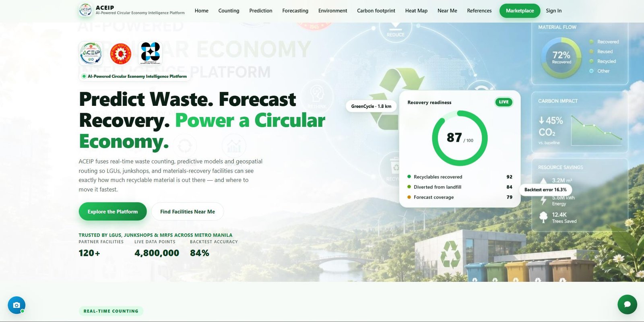The width and height of the screenshot is (644, 322).
Task: Open the Counting section
Action: [x=229, y=11]
